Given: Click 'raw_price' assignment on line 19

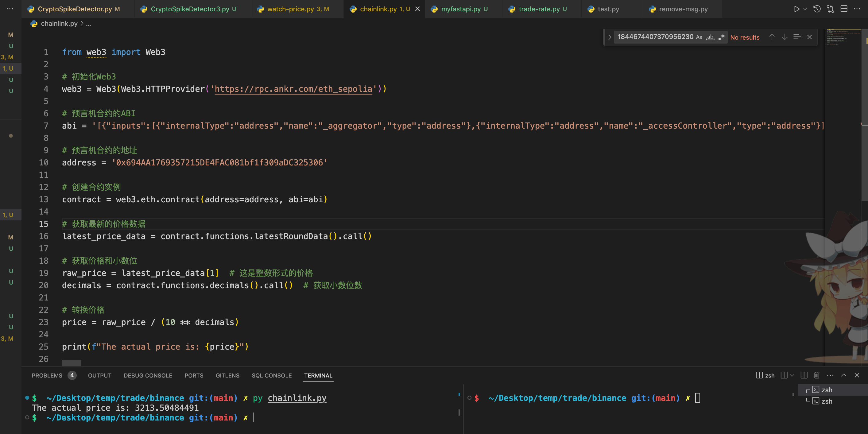Looking at the screenshot, I should 140,273.
